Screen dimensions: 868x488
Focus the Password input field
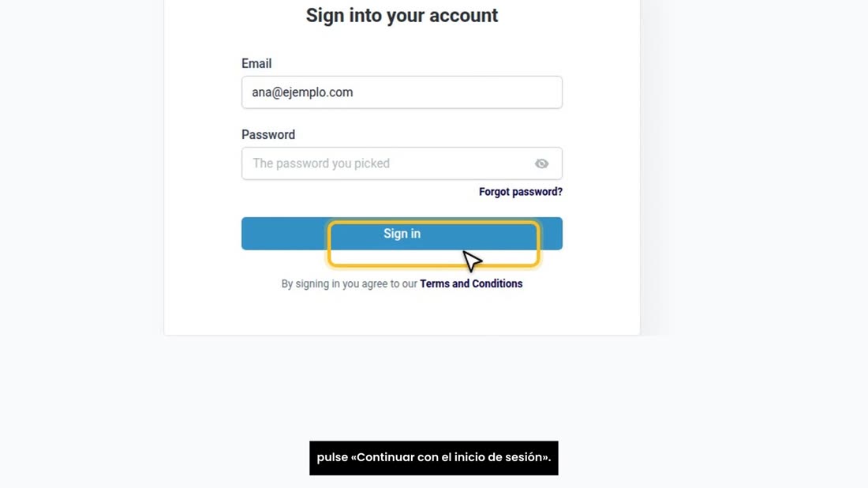coord(402,163)
